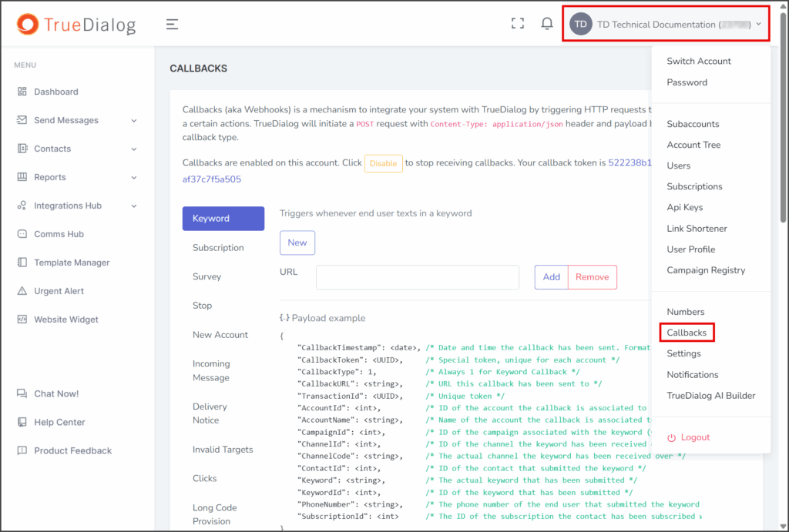
Task: Switch to the Delivery Notice tab
Action: click(x=210, y=413)
